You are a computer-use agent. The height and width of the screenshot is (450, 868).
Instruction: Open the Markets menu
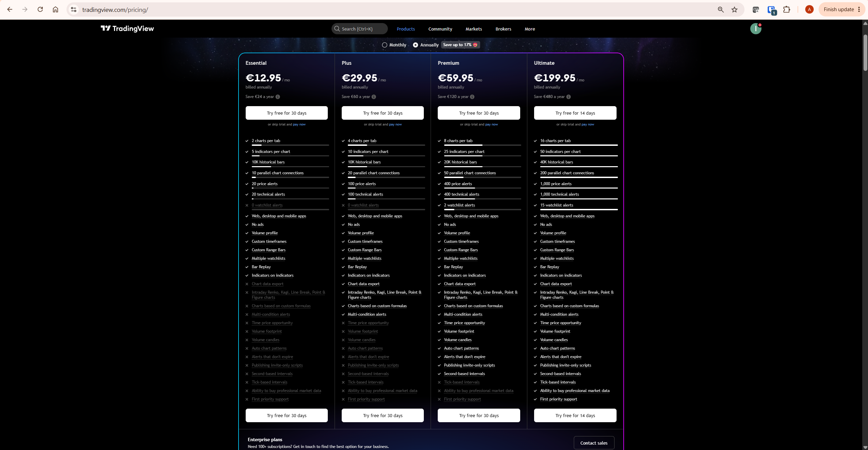[x=473, y=29]
